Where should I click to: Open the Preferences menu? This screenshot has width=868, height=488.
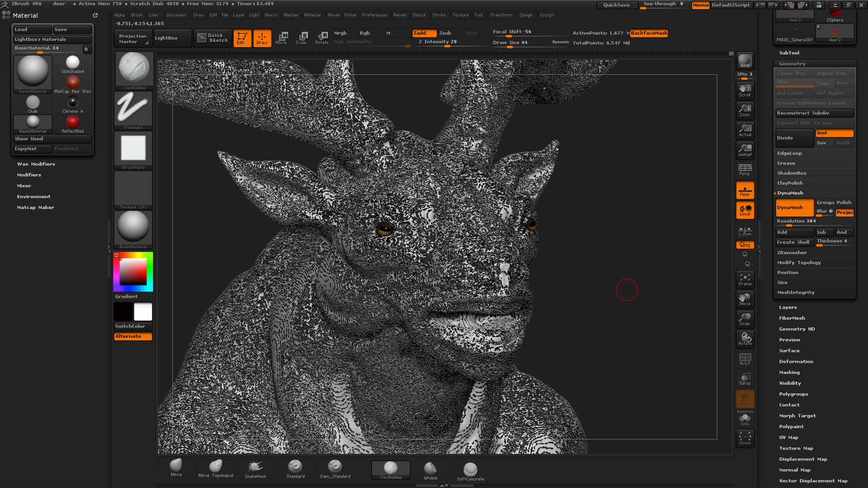(x=374, y=15)
